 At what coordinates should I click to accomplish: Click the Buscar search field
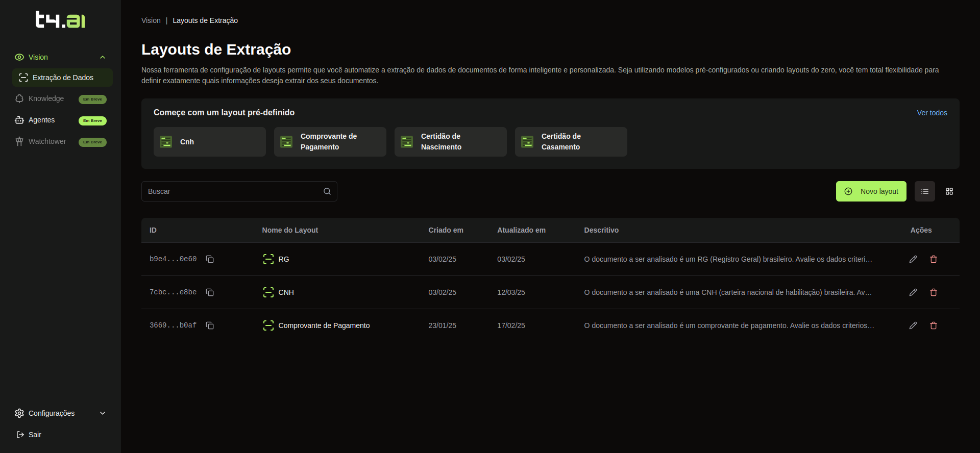coord(232,191)
